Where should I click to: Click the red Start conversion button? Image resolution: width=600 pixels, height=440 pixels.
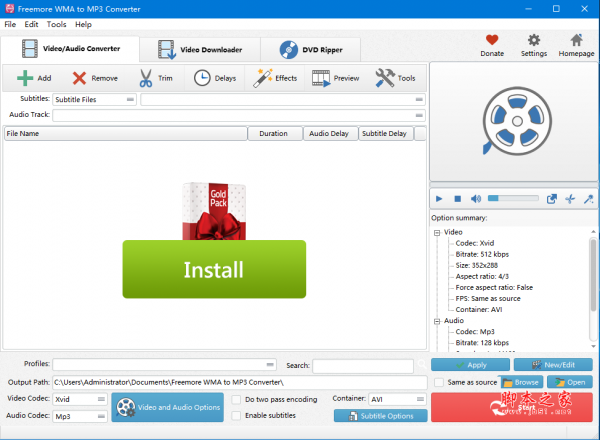click(x=512, y=407)
